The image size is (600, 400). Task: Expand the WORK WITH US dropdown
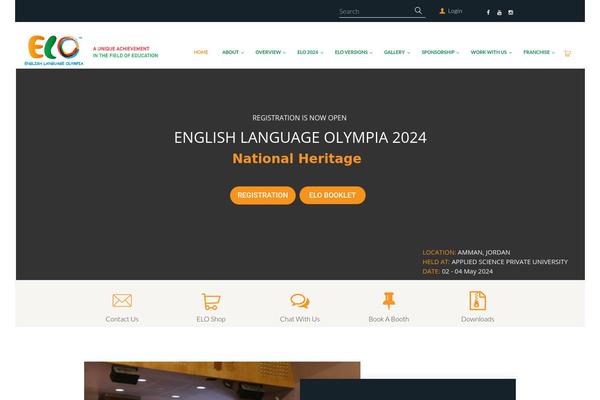[491, 52]
